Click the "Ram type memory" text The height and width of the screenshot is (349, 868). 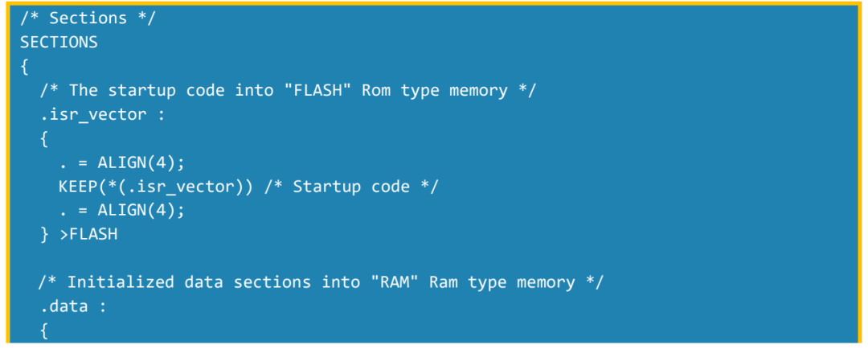pos(502,283)
